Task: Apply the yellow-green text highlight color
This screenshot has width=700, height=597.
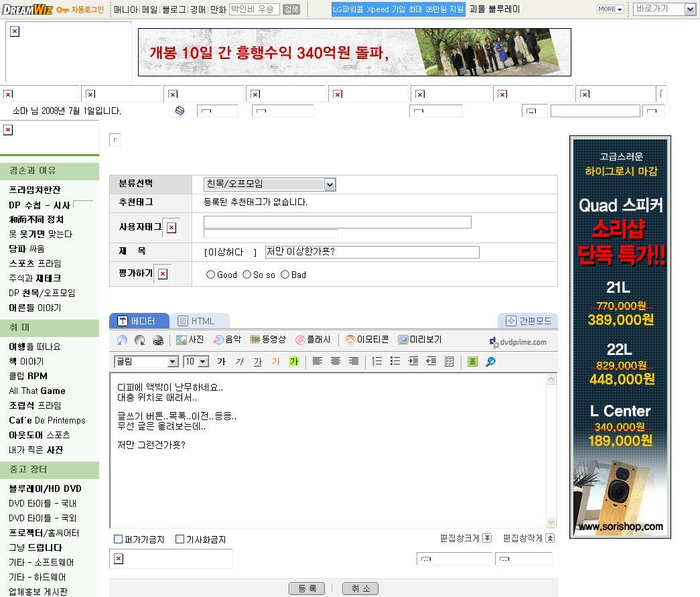Action: (293, 362)
